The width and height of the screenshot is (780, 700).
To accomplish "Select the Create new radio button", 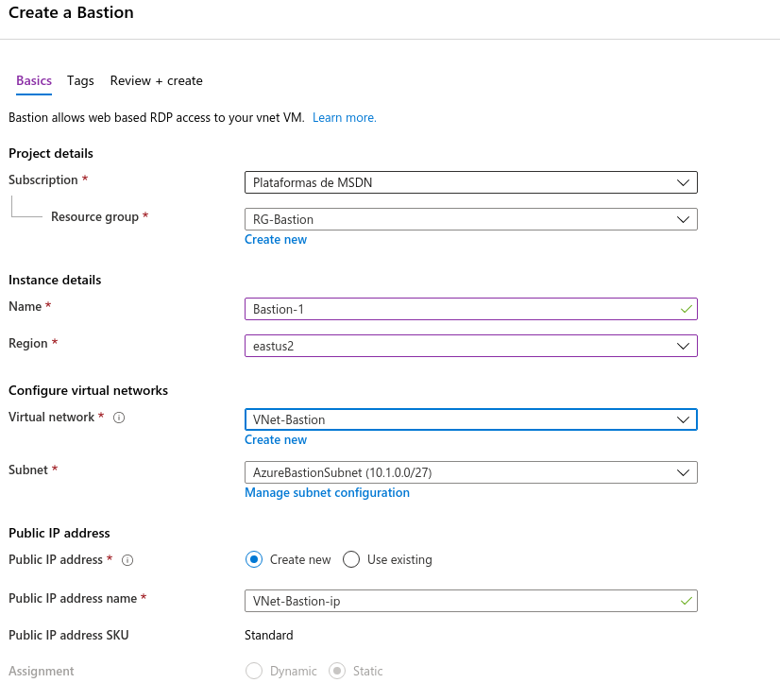I will click(x=253, y=559).
